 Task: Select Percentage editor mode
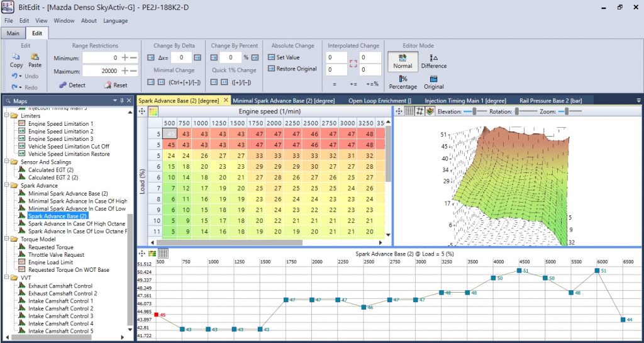click(x=402, y=82)
